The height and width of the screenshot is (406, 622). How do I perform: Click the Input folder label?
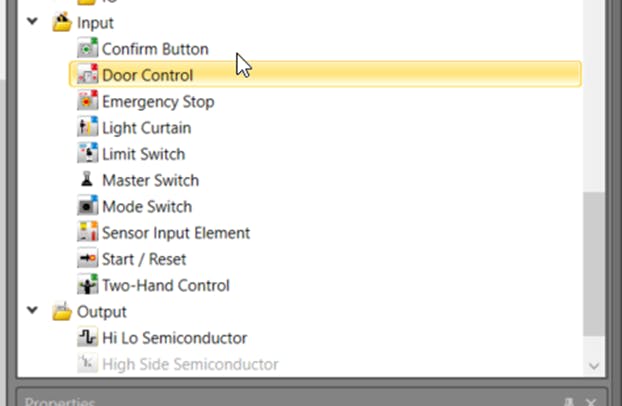click(x=95, y=22)
